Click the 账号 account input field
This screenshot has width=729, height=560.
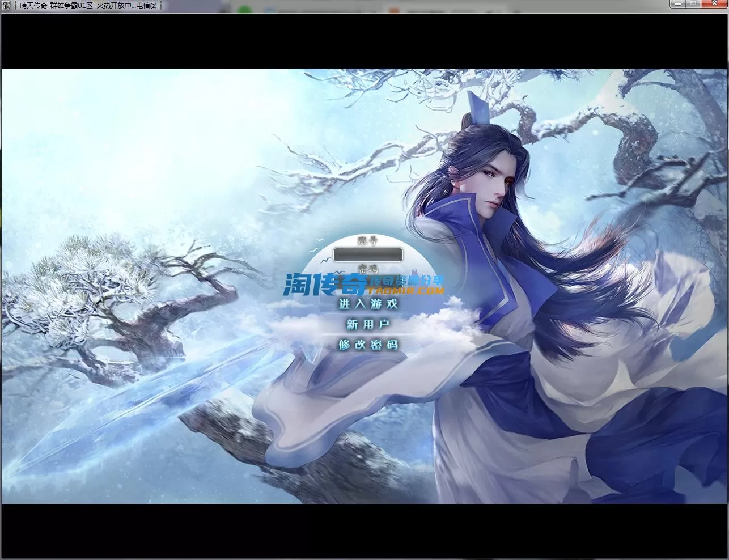pyautogui.click(x=368, y=255)
